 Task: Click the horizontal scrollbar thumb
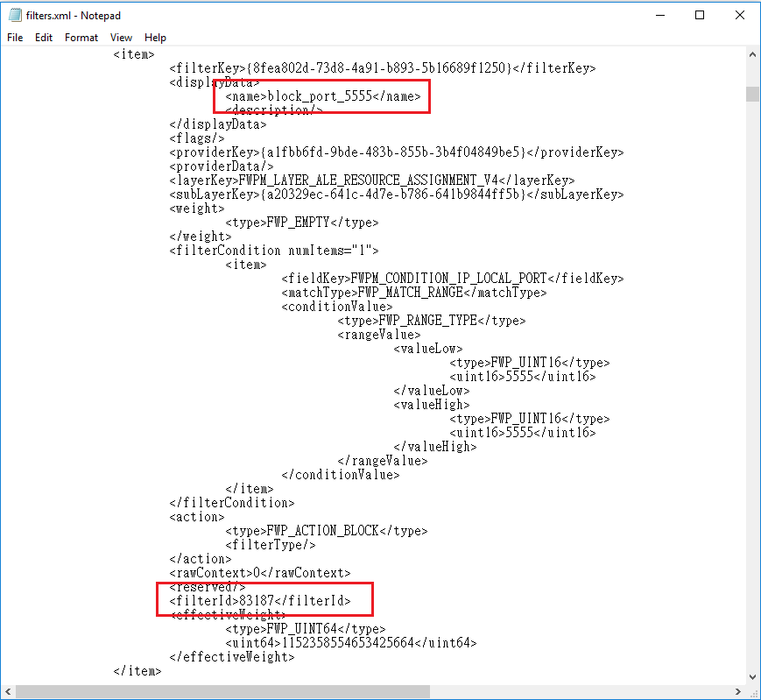[222, 692]
